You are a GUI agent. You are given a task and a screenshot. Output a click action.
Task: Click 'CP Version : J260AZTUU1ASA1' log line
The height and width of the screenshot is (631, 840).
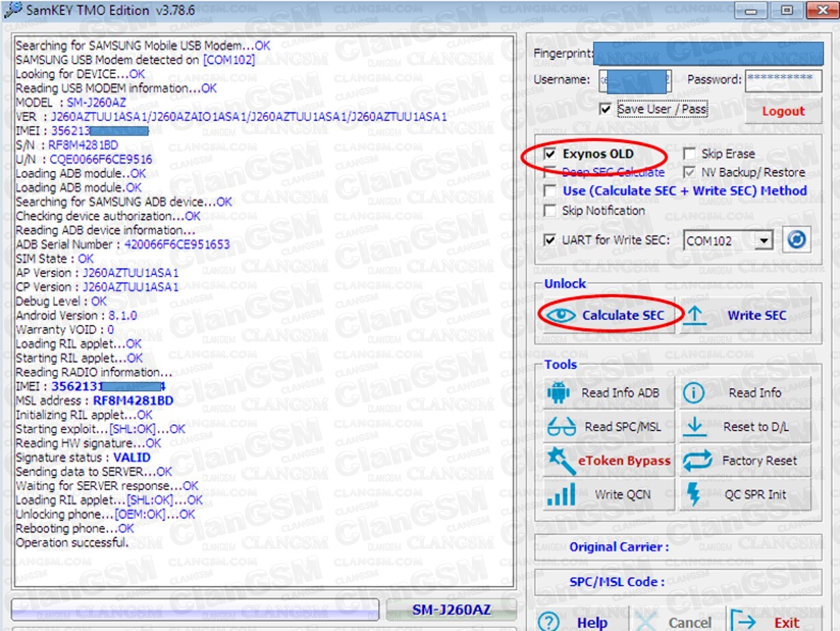click(96, 287)
